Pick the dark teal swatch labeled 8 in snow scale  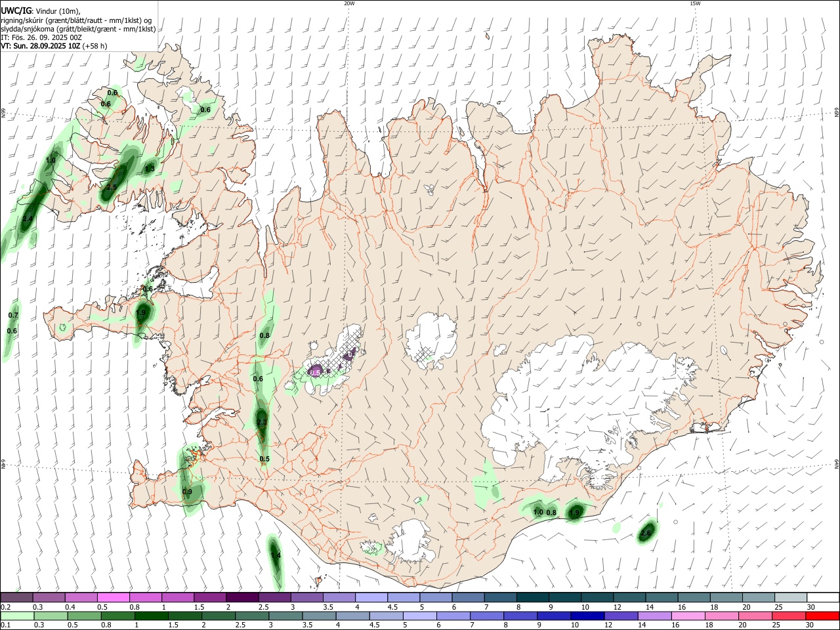tap(533, 597)
